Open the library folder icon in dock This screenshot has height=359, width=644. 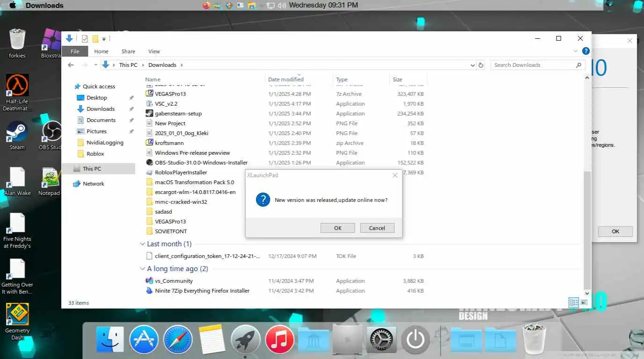pos(313,339)
